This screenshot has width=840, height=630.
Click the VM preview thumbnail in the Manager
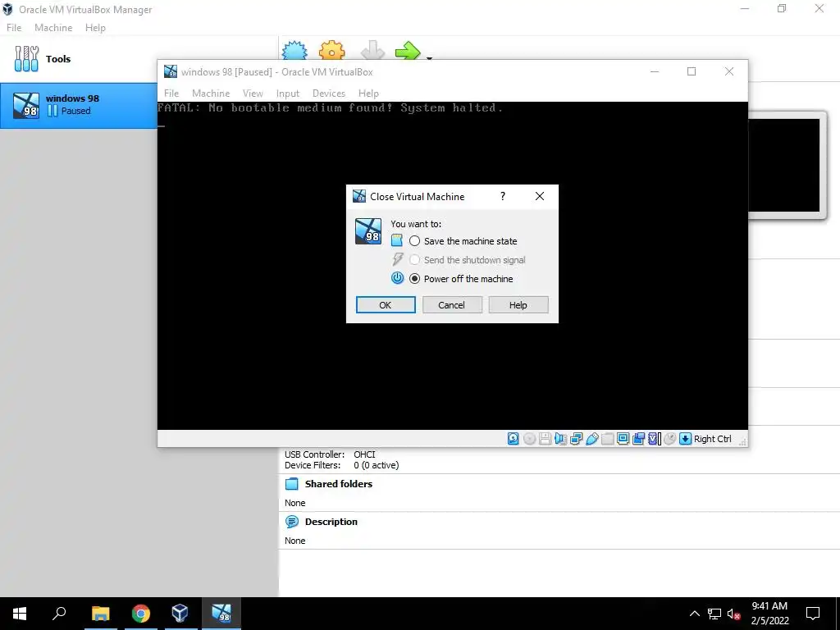[783, 165]
